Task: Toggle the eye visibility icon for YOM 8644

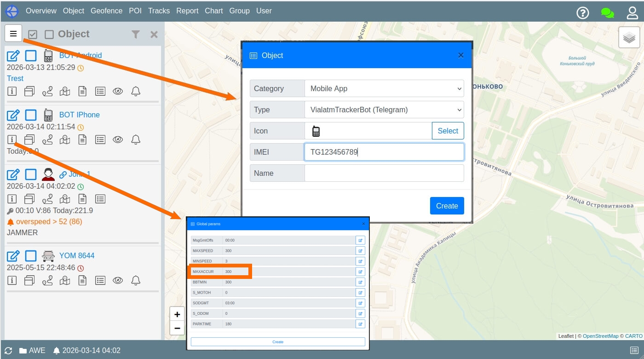Action: tap(118, 280)
